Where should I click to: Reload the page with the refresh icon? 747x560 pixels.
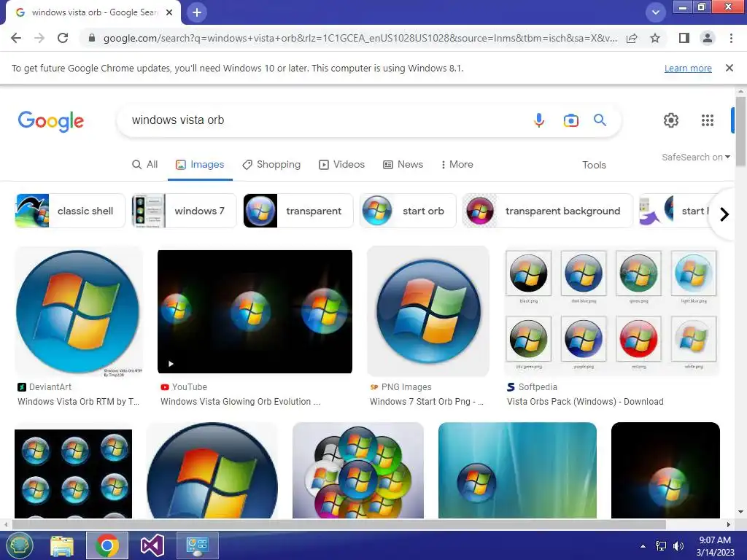click(x=63, y=38)
